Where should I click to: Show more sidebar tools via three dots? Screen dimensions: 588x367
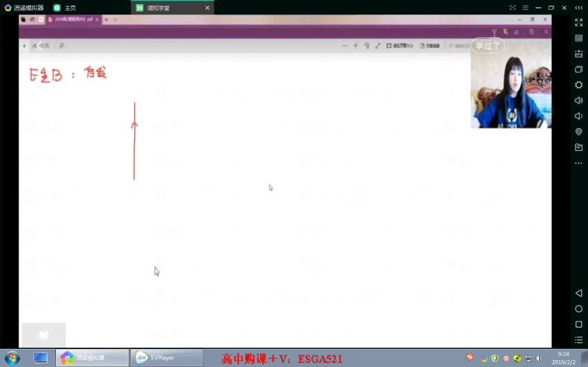tap(578, 163)
